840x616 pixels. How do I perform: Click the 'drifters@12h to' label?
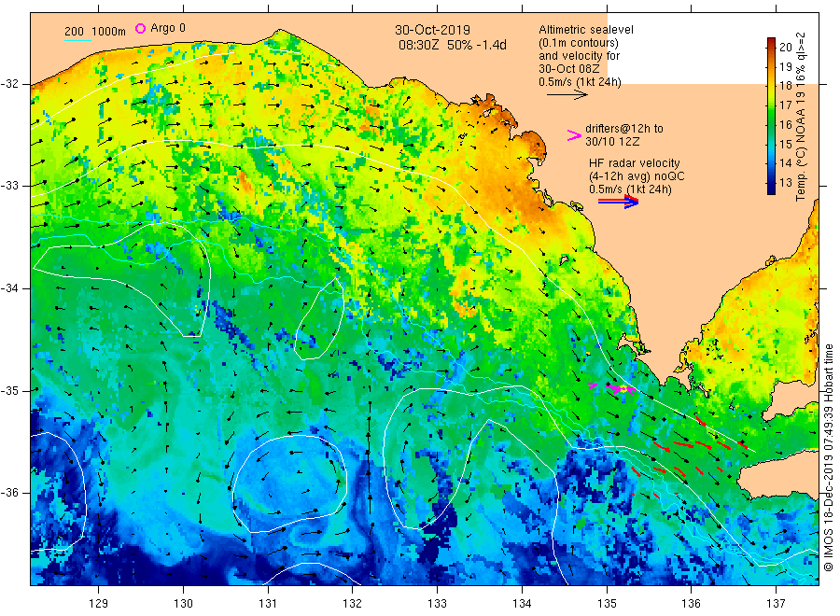click(x=624, y=129)
